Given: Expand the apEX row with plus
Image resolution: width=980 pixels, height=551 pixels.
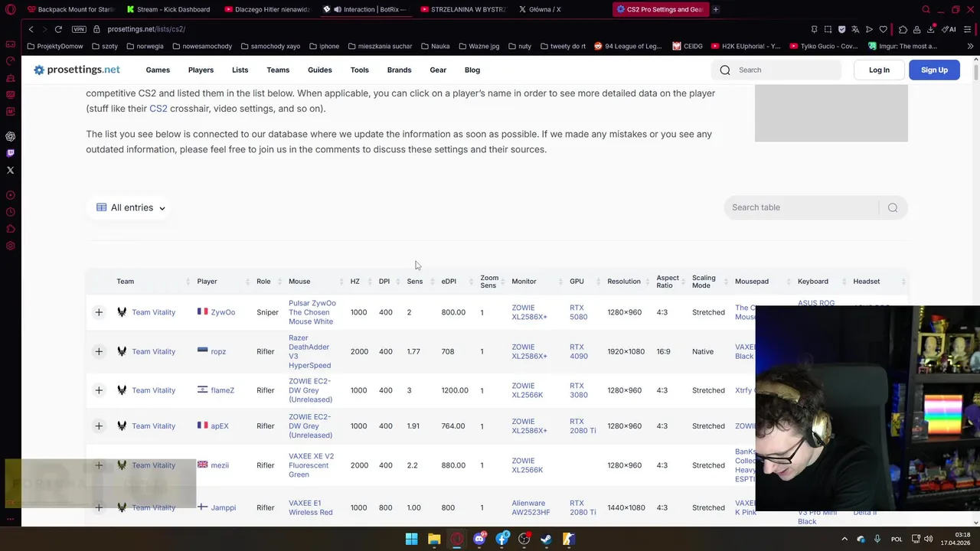Looking at the screenshot, I should 99,425.
